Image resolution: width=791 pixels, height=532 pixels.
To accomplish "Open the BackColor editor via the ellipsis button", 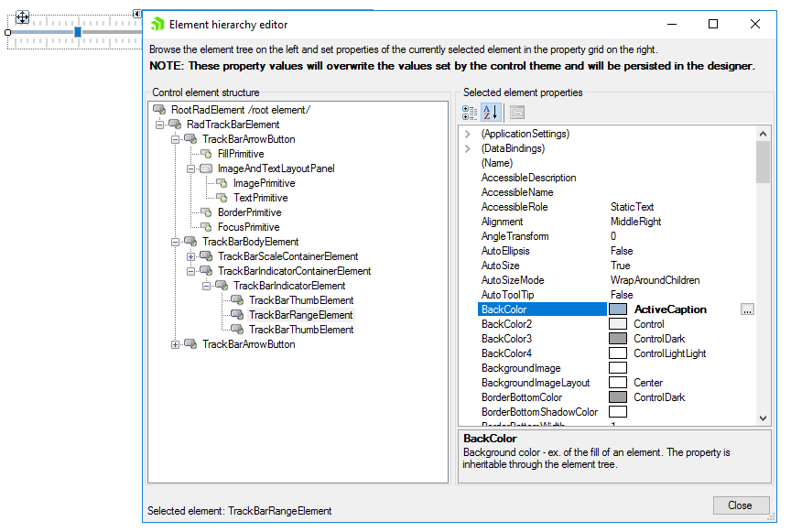I will [x=747, y=309].
